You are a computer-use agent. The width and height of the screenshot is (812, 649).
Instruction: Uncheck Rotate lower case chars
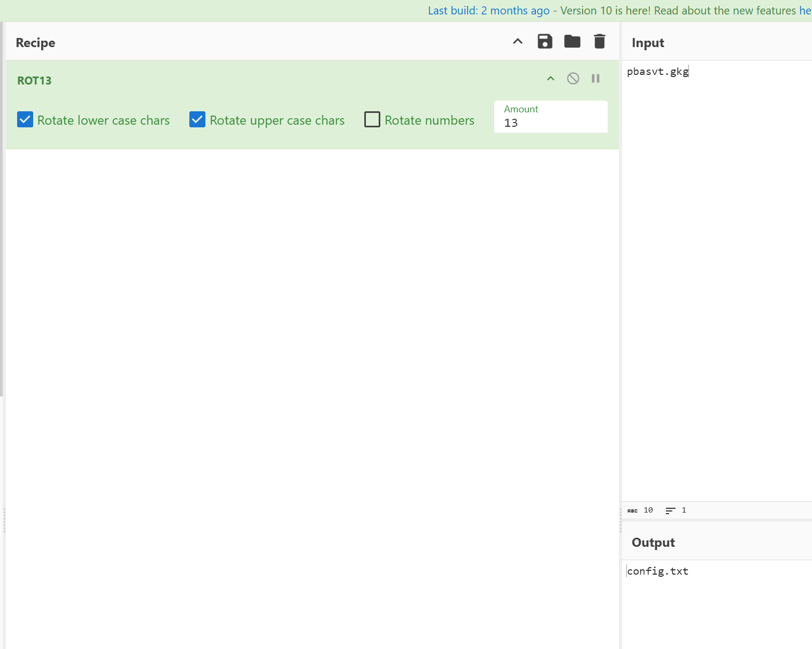coord(25,119)
